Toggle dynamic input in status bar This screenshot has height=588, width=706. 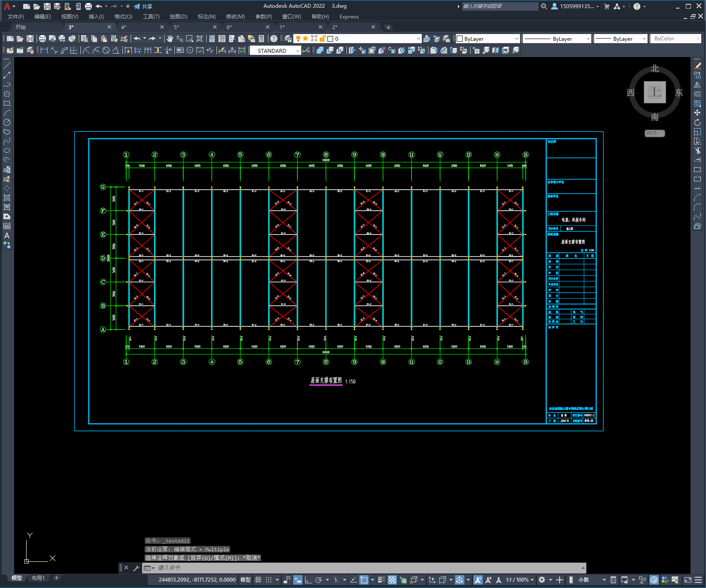tap(298, 580)
